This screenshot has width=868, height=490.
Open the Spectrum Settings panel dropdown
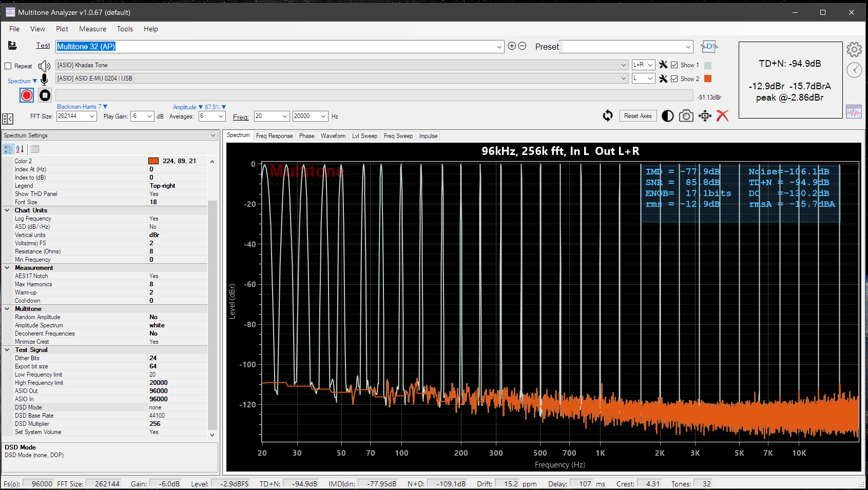pos(213,135)
